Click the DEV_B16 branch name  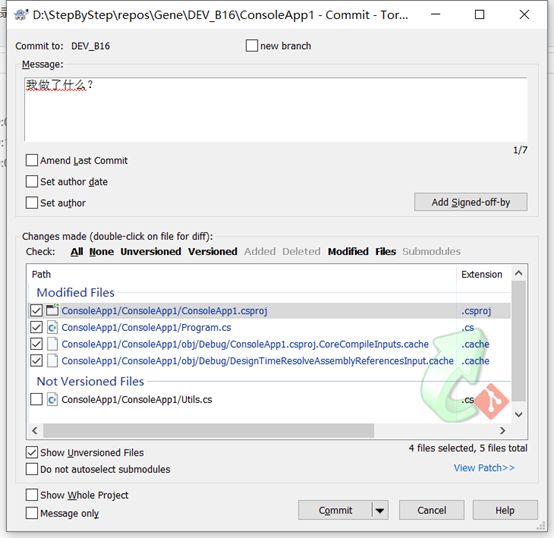[90, 46]
